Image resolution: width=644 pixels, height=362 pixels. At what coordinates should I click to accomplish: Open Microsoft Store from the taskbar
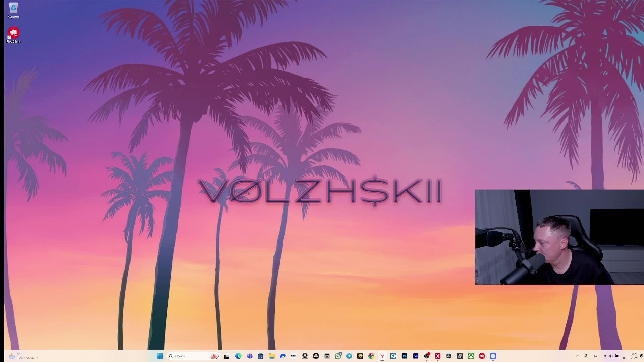[x=260, y=356]
